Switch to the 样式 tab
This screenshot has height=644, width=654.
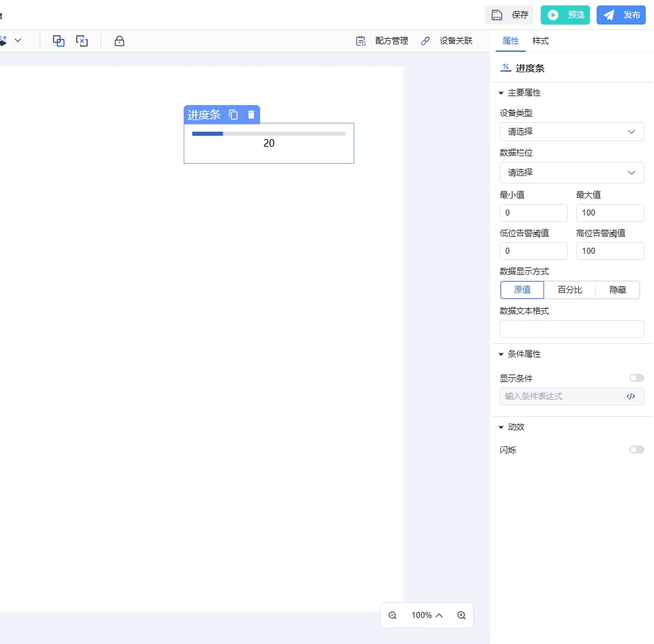(541, 41)
